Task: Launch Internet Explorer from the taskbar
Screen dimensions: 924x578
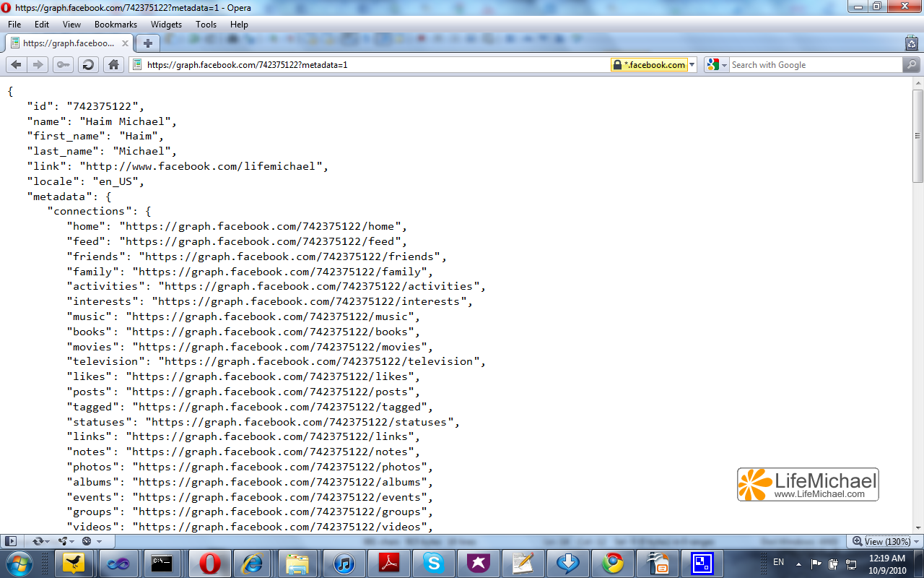Action: [253, 564]
